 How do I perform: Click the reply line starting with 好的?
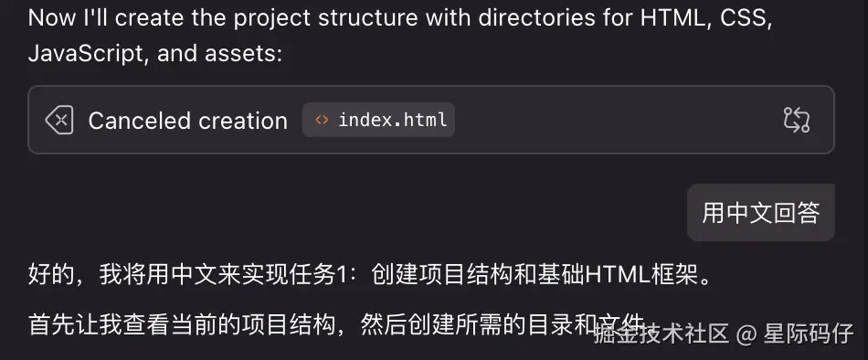(371, 274)
